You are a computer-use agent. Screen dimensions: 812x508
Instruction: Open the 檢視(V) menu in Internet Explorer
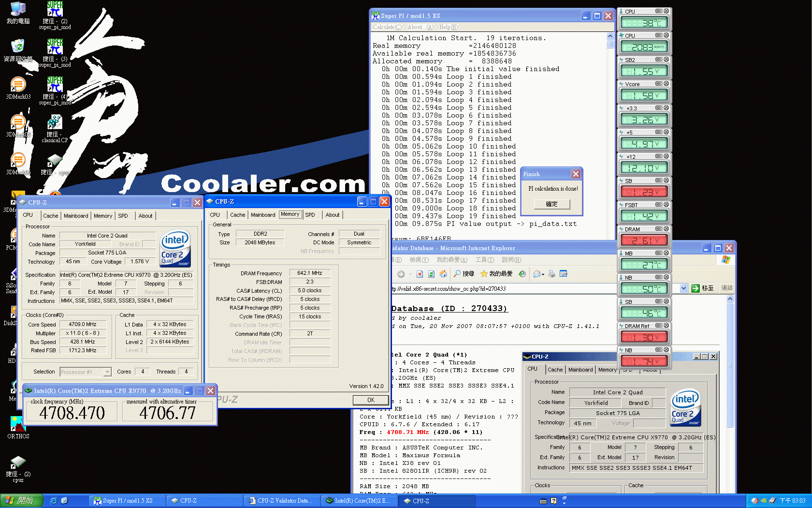[419, 260]
